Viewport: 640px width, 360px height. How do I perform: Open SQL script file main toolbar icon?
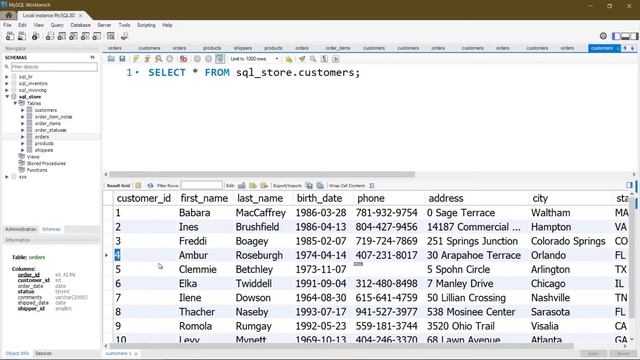pyautogui.click(x=22, y=36)
